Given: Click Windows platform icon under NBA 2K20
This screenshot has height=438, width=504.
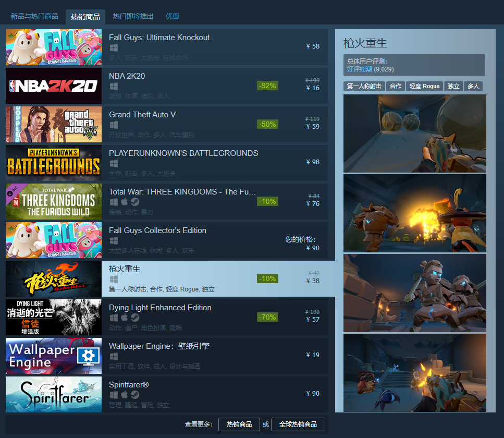Looking at the screenshot, I should pos(114,87).
